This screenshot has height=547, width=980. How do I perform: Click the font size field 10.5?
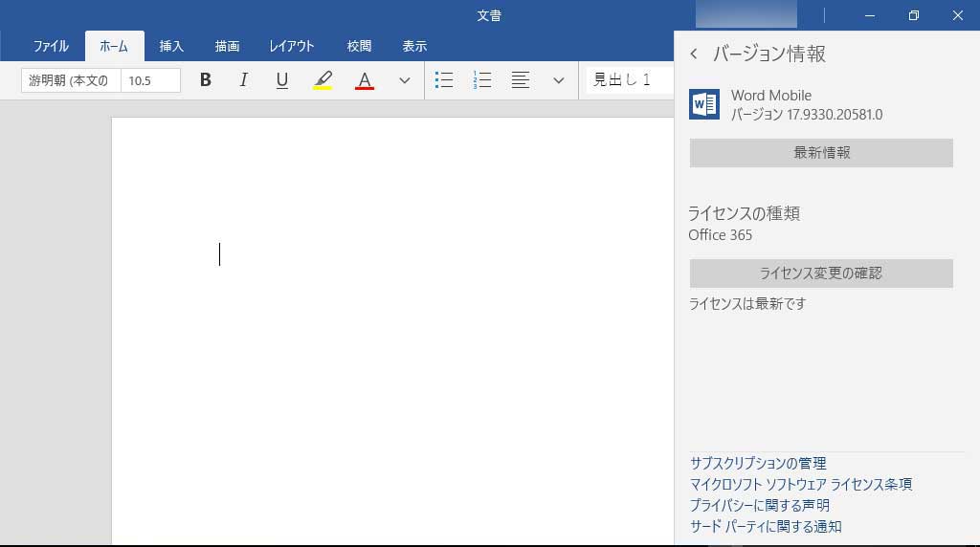pyautogui.click(x=150, y=80)
